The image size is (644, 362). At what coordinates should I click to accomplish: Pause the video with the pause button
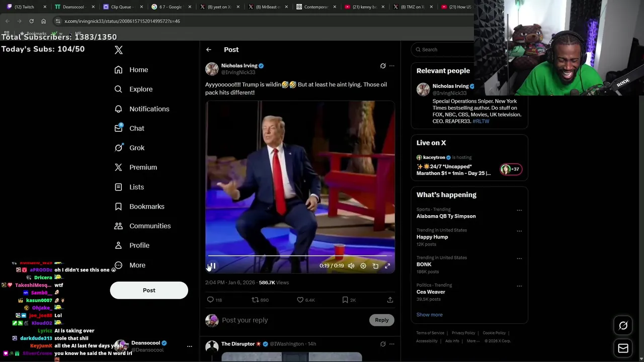(212, 266)
